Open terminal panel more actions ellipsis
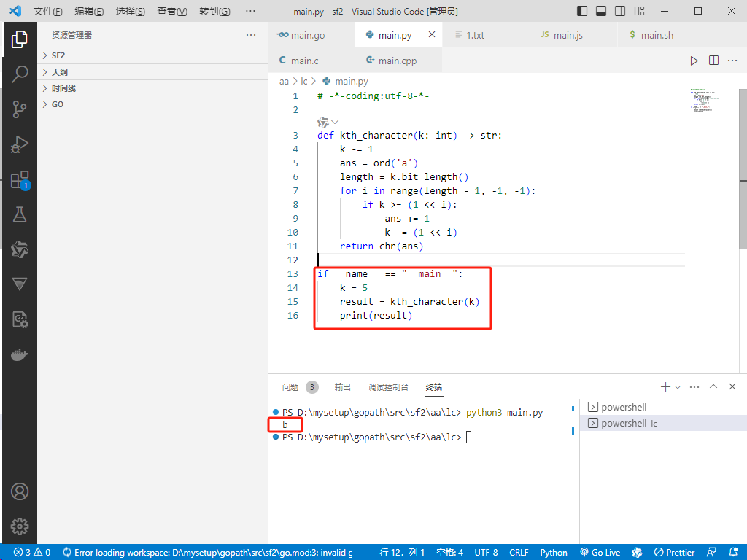 (x=694, y=386)
